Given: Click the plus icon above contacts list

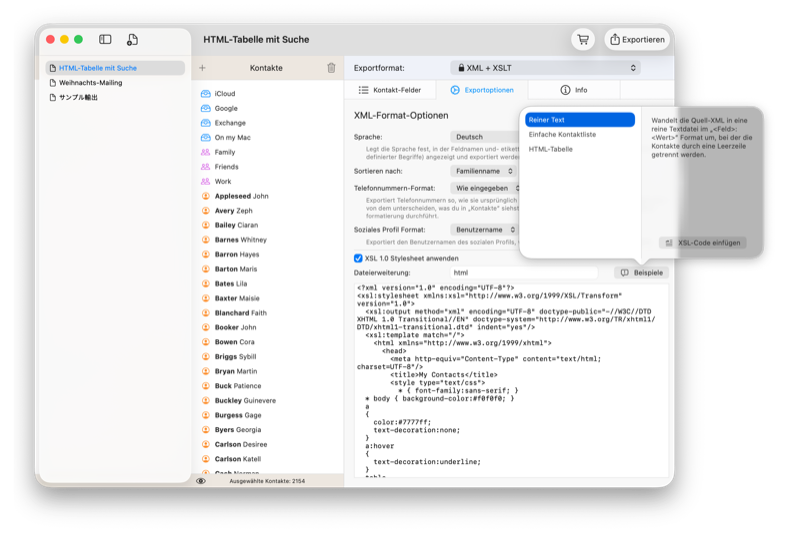Looking at the screenshot, I should (x=202, y=68).
